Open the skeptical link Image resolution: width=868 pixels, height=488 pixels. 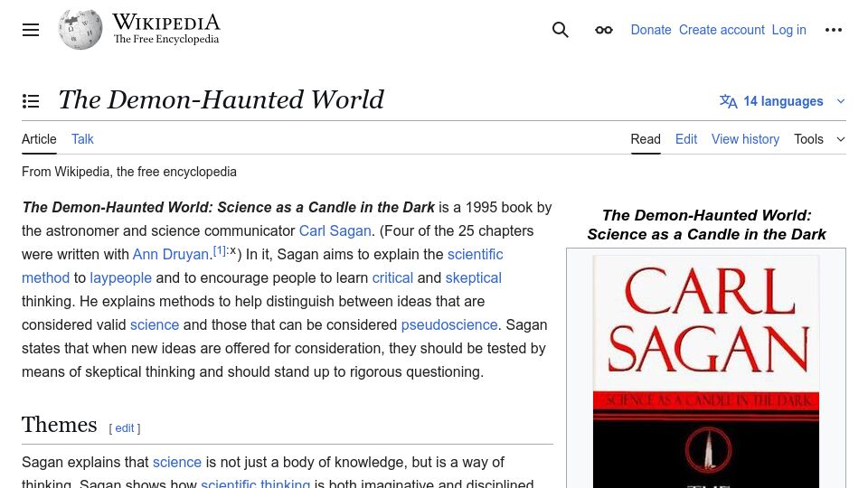[x=473, y=277]
